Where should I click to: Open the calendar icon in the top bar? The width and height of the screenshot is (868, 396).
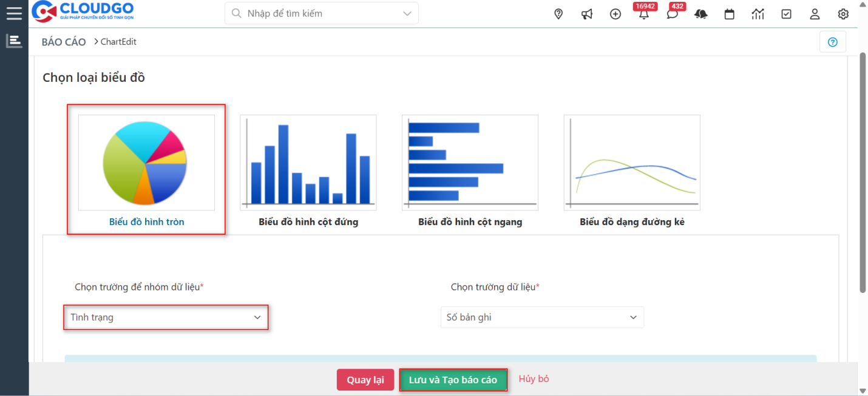click(x=729, y=14)
